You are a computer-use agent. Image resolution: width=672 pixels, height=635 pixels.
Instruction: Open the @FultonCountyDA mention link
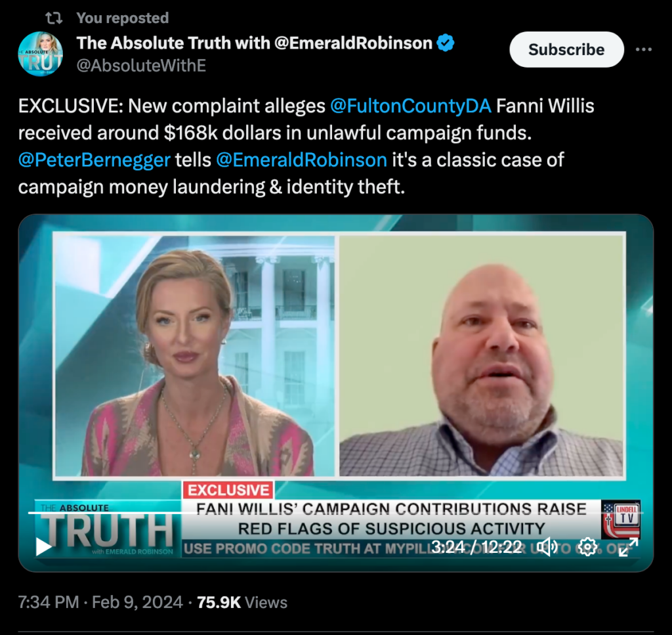(411, 106)
